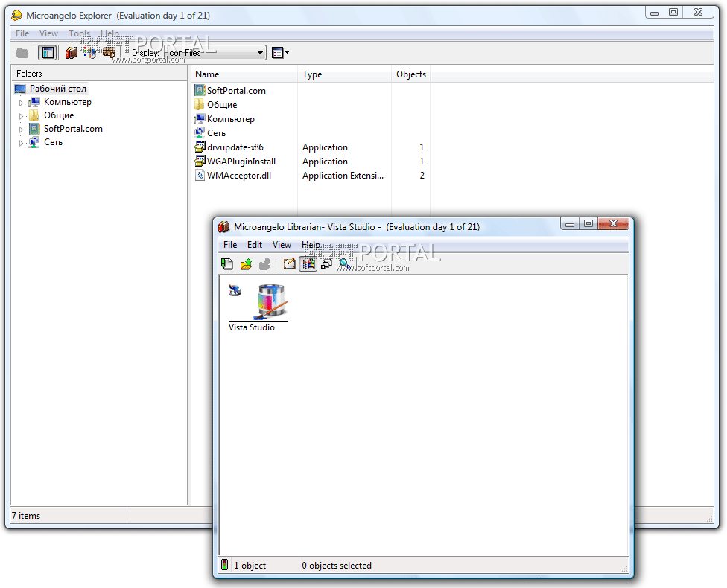Click the traffic light icon in Librarian status bar
The image size is (727, 588).
click(225, 565)
